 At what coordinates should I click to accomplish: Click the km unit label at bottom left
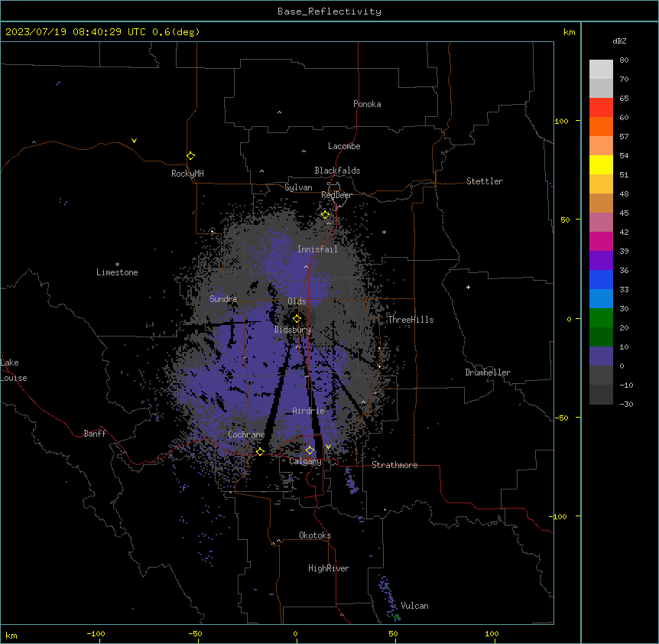pyautogui.click(x=11, y=635)
